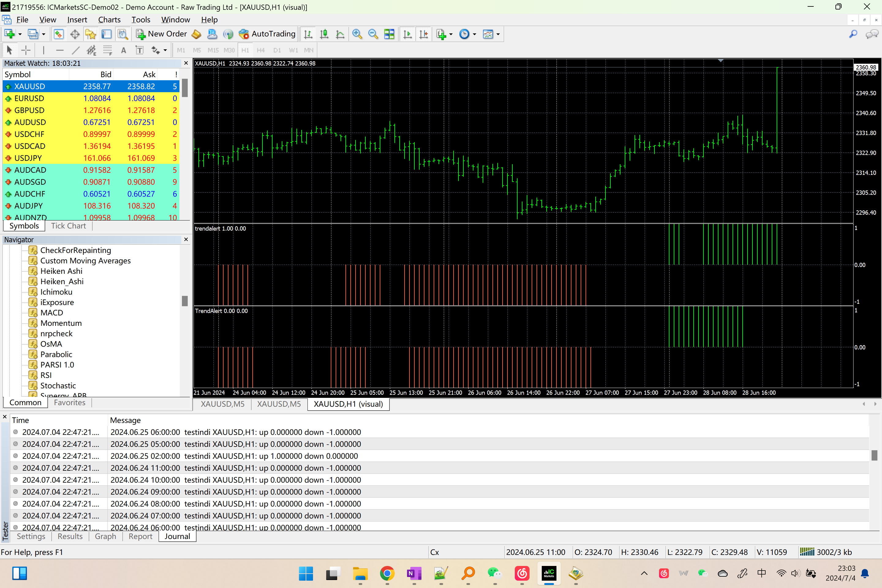
Task: Open the Tick Chart tab
Action: (x=68, y=226)
